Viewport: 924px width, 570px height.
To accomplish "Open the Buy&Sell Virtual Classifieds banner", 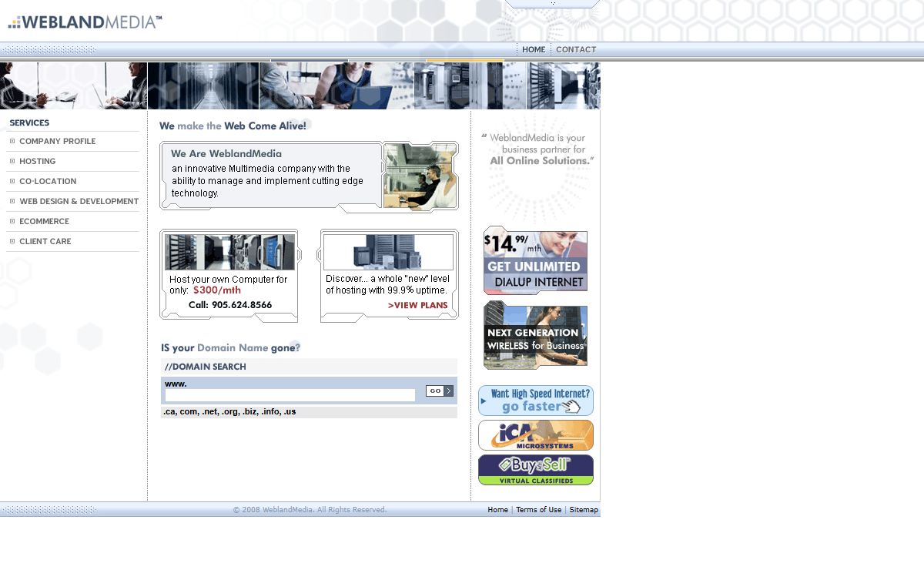I will click(x=536, y=470).
